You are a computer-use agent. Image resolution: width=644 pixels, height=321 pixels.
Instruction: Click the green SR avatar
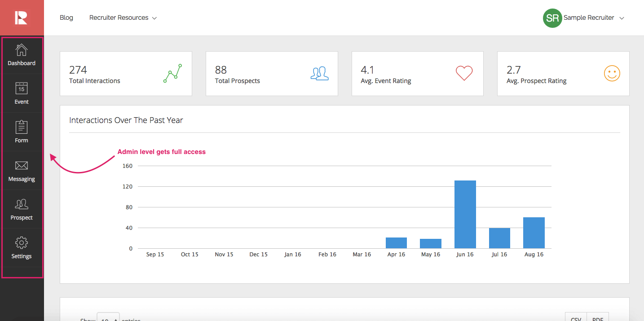pos(552,18)
